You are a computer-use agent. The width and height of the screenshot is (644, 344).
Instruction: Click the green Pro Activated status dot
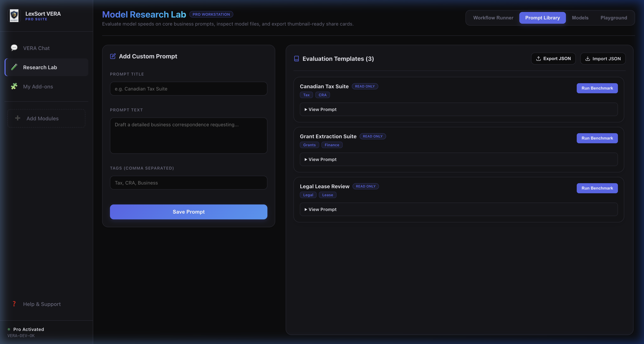[x=9, y=329]
